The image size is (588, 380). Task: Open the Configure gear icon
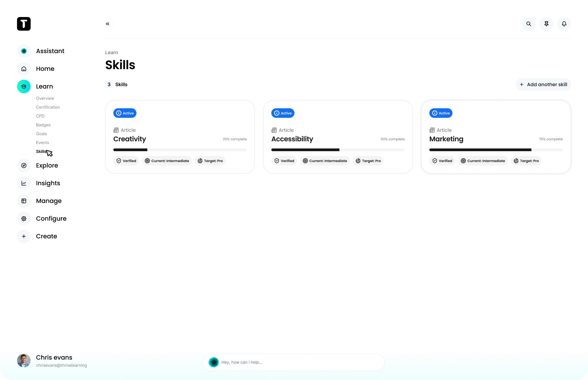coord(23,218)
